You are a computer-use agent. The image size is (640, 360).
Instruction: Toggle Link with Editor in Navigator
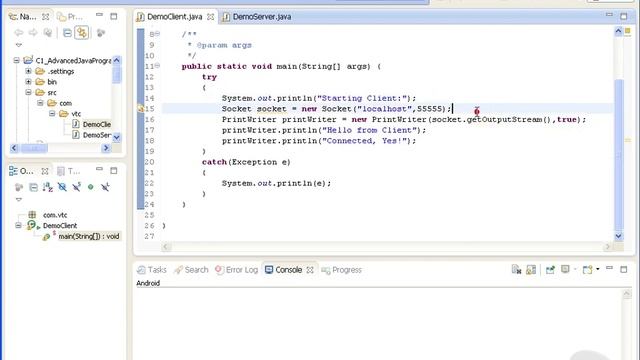coord(82,33)
